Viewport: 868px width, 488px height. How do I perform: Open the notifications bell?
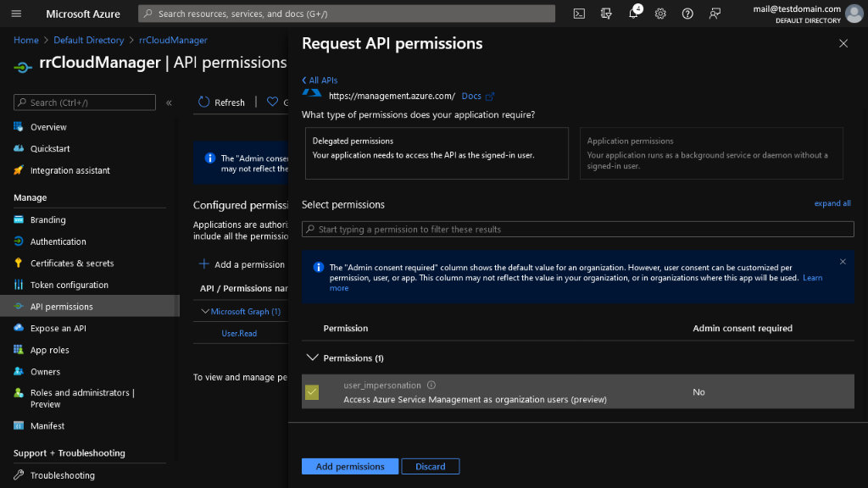click(x=634, y=14)
